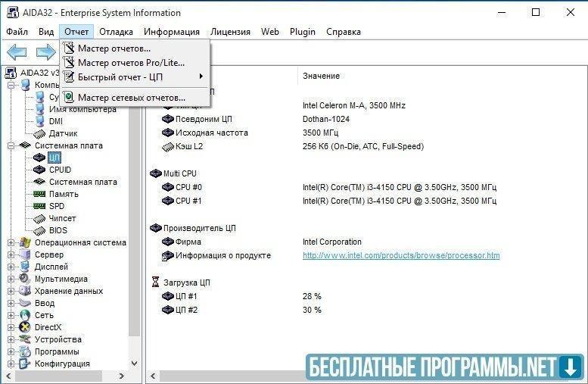
Task: Close the open Отчет menu
Action: (76, 32)
